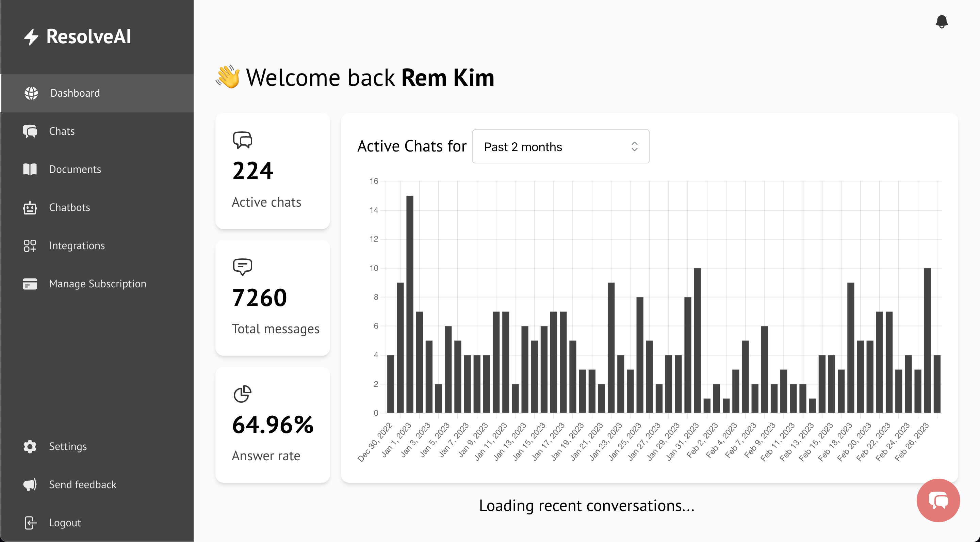
Task: Select the megaphone icon beside Send feedback
Action: (x=30, y=484)
